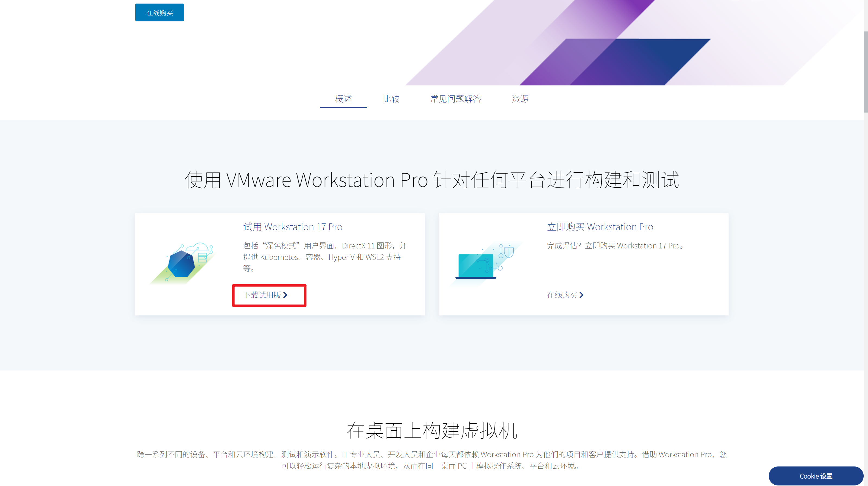Click the 立即购买 Workstation Pro heading
Viewport: 868px width, 486px height.
(600, 227)
